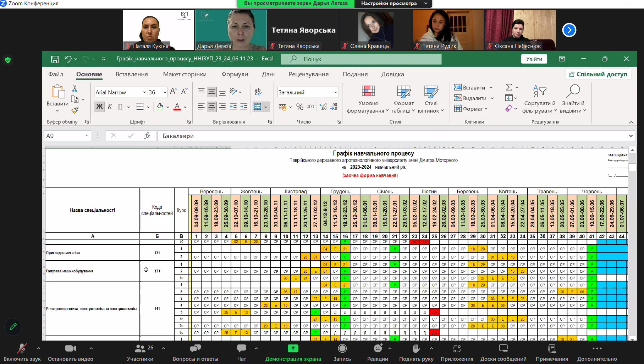This screenshot has width=644, height=364.
Task: Open the Файл tab
Action: point(56,74)
